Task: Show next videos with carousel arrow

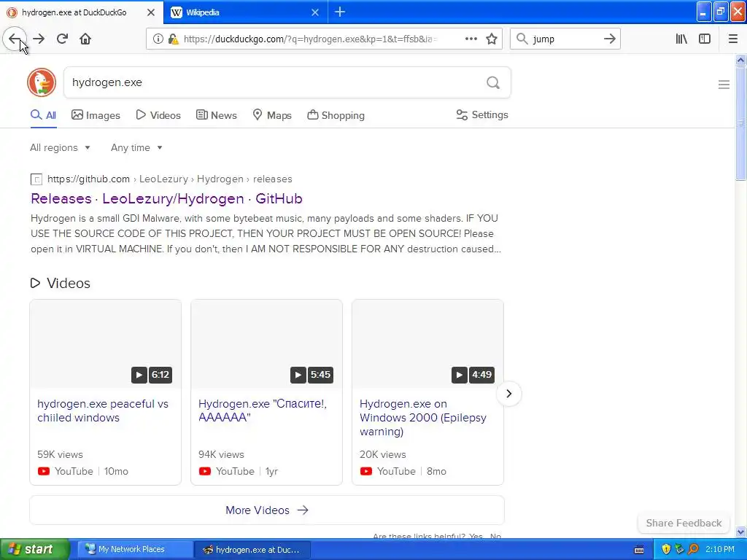Action: click(x=508, y=394)
